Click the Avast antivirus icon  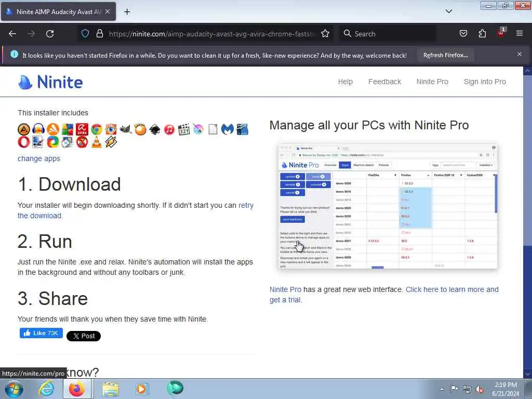(53, 129)
